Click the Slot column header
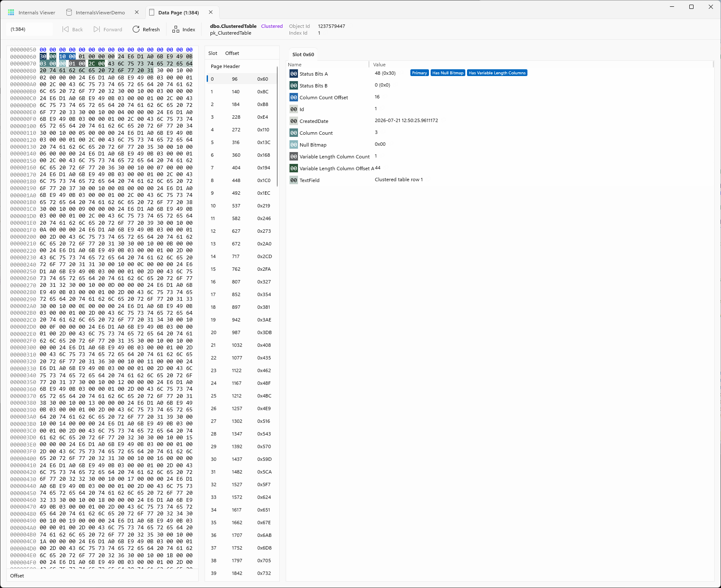The width and height of the screenshot is (721, 588). [213, 53]
